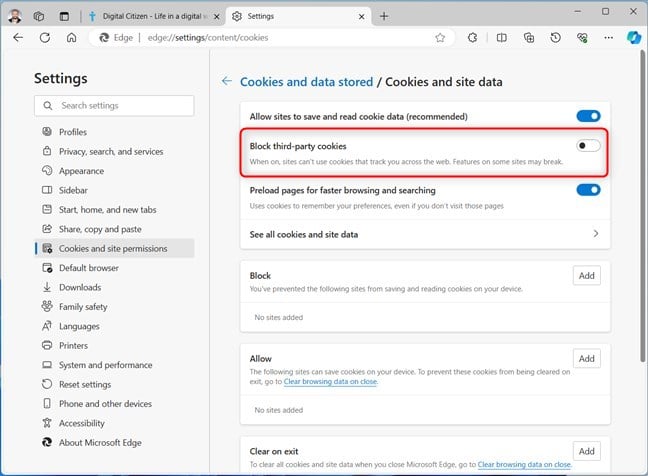Go back with the browser back arrow
Image resolution: width=648 pixels, height=476 pixels.
(x=18, y=38)
